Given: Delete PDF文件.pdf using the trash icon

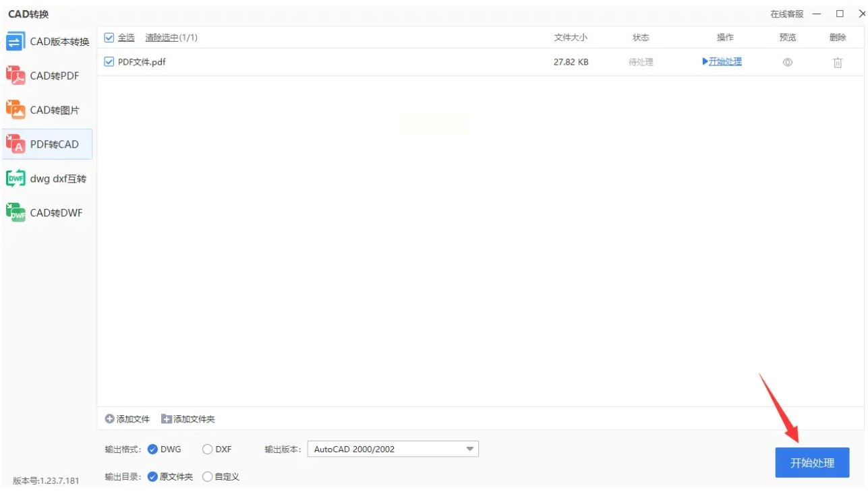Looking at the screenshot, I should click(x=838, y=62).
